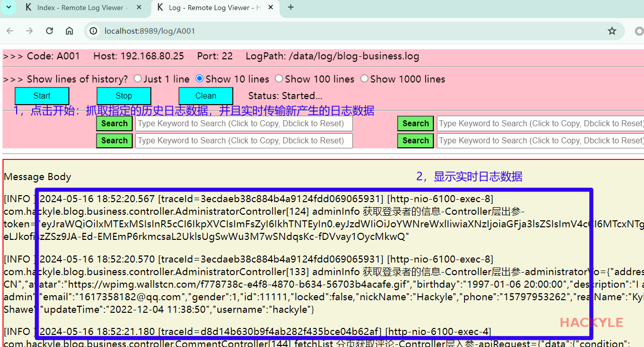Go back to previous page
Screen dimensions: 644x347
click(x=10, y=31)
